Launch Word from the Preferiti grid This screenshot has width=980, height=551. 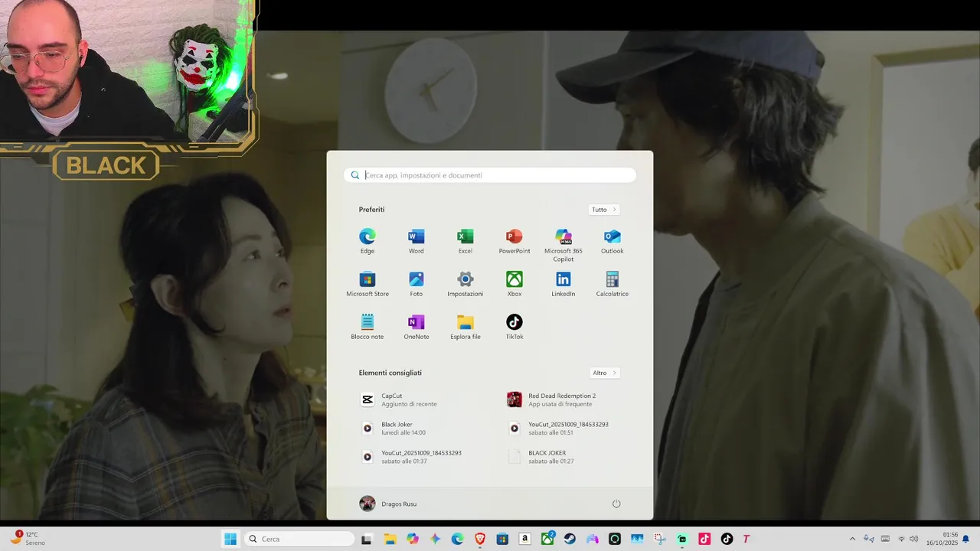point(416,241)
